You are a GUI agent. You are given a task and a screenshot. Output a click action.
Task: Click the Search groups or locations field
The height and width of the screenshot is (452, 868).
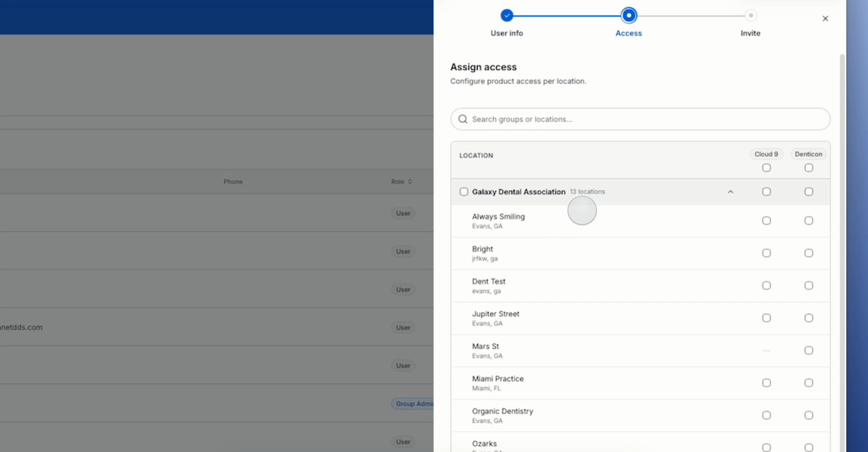click(640, 119)
